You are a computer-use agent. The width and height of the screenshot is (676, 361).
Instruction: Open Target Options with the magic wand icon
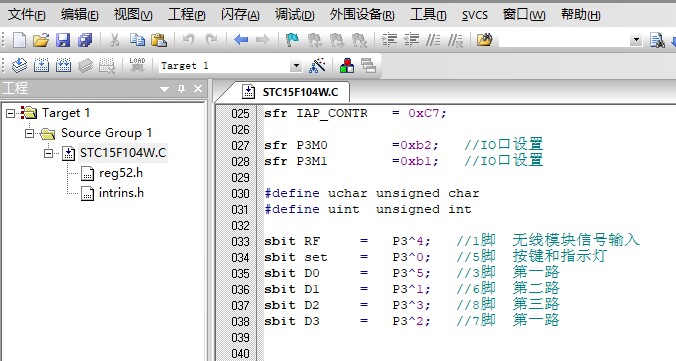[x=317, y=66]
